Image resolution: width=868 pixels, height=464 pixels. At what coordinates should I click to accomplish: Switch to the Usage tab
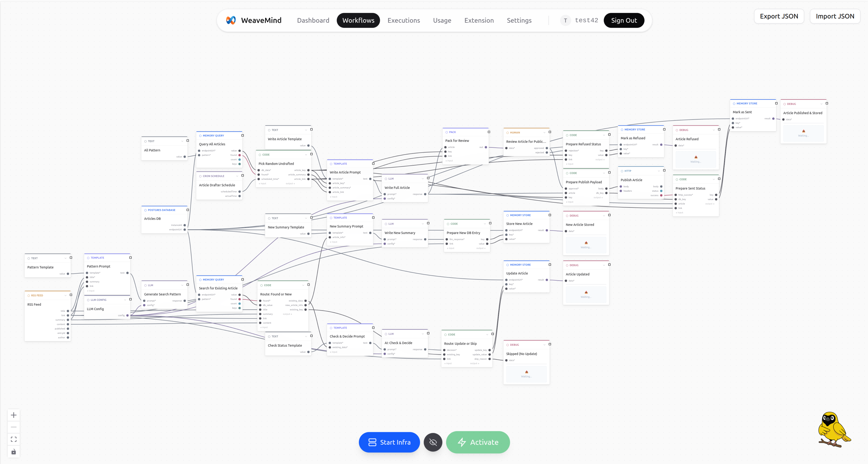tap(442, 20)
